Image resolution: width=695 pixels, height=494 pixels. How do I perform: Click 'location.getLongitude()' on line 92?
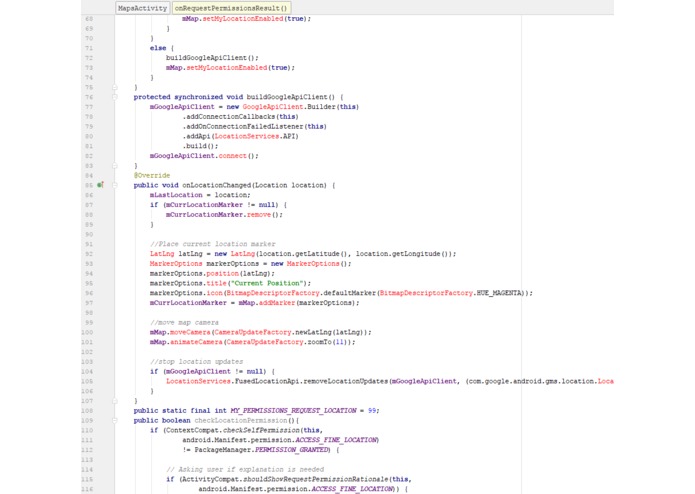tap(402, 254)
